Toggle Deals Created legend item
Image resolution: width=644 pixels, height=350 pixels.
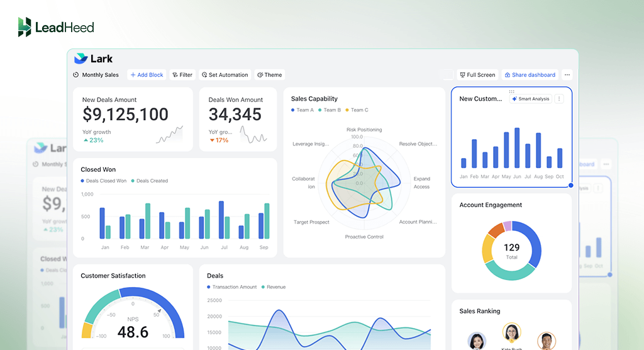click(150, 181)
